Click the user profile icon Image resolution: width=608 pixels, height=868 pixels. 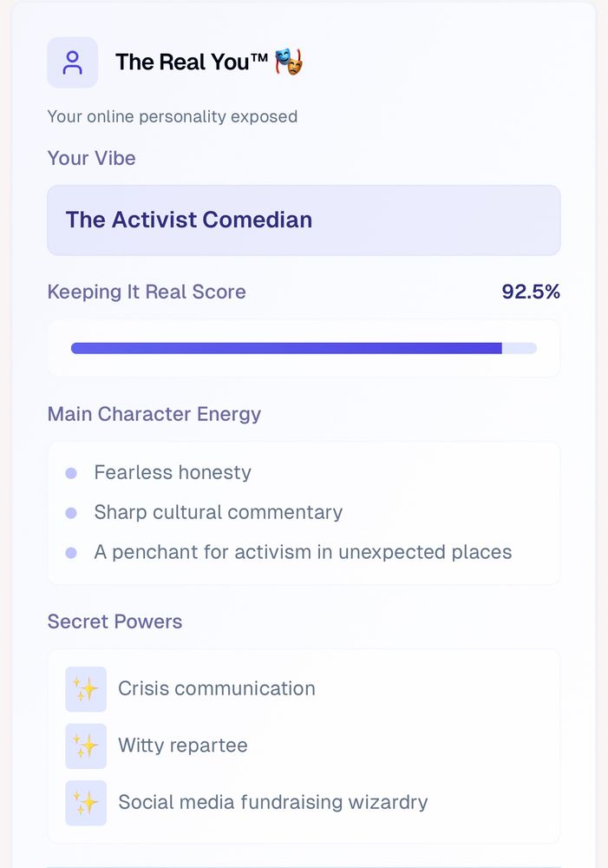(x=72, y=62)
